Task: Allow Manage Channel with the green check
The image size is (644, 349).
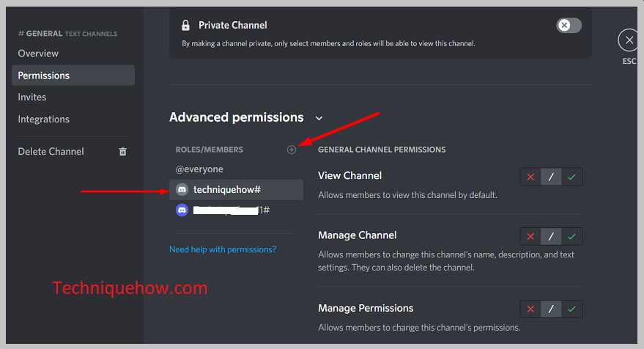Action: 571,236
